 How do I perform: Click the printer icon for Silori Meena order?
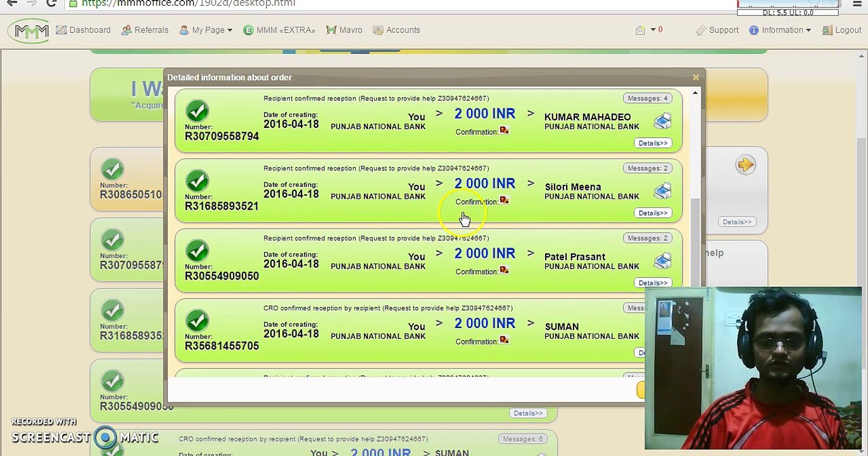point(662,190)
